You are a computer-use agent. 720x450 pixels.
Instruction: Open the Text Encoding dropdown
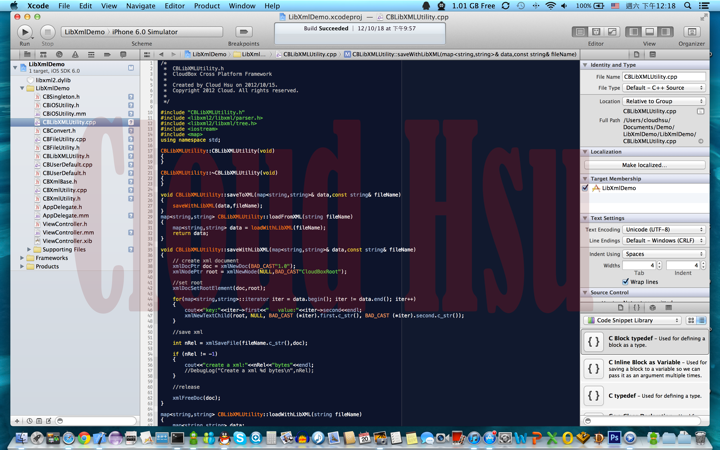(664, 229)
